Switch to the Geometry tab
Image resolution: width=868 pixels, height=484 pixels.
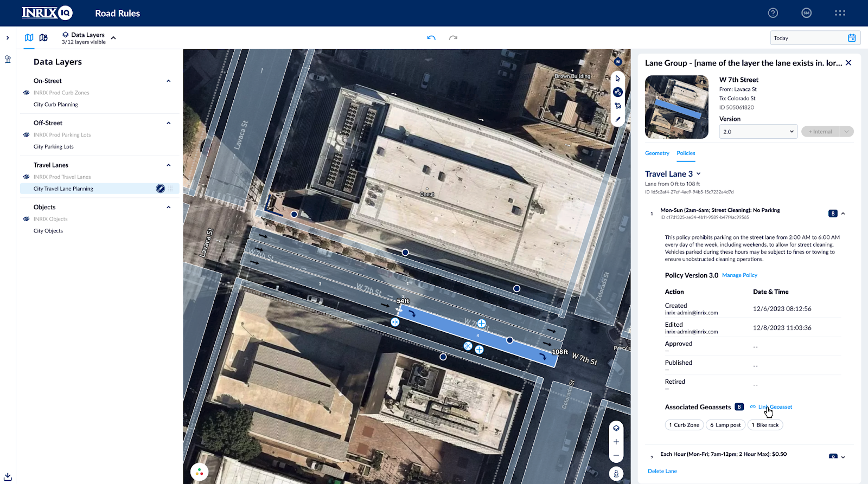(657, 153)
